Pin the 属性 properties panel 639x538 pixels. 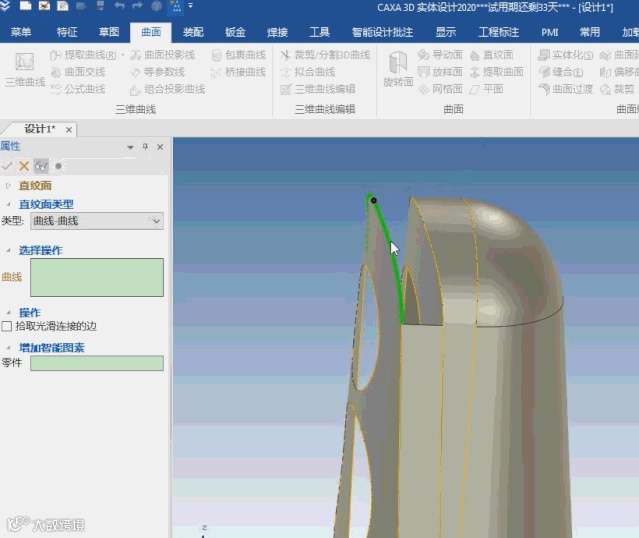[x=145, y=147]
